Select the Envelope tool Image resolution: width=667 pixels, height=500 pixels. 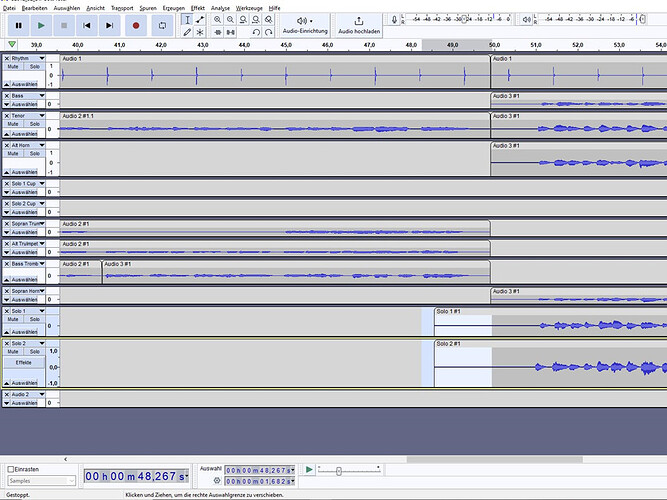(200, 19)
